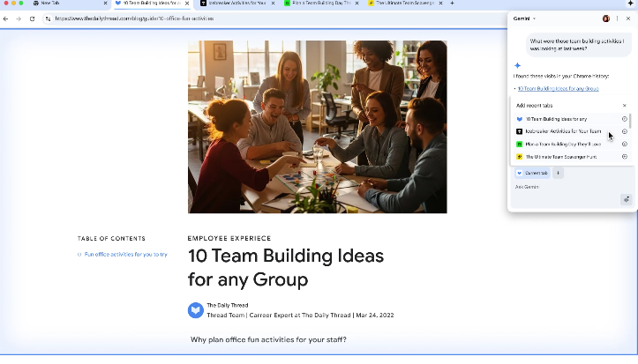Open the three-dot menu in Gemini panel
The height and width of the screenshot is (364, 638).
[x=617, y=19]
